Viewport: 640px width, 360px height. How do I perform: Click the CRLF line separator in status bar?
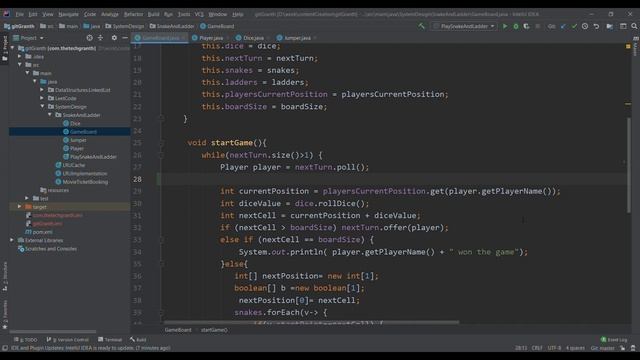[537, 348]
